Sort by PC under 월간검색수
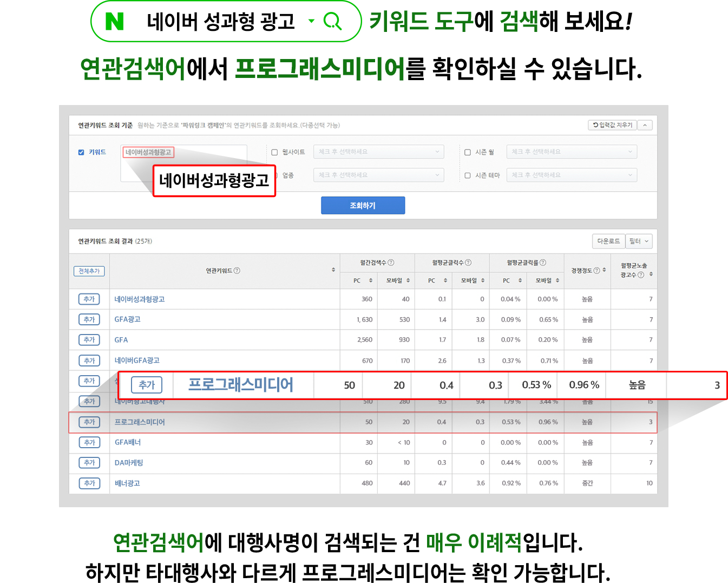The image size is (728, 583). [371, 280]
